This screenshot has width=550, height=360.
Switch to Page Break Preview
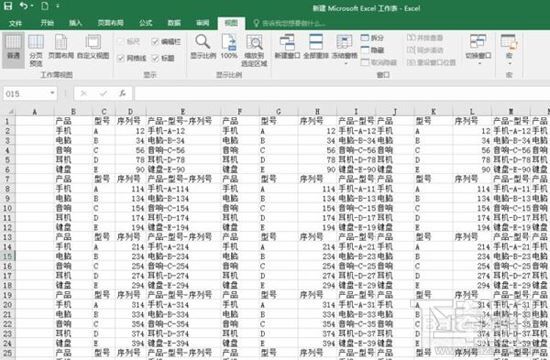(36, 42)
